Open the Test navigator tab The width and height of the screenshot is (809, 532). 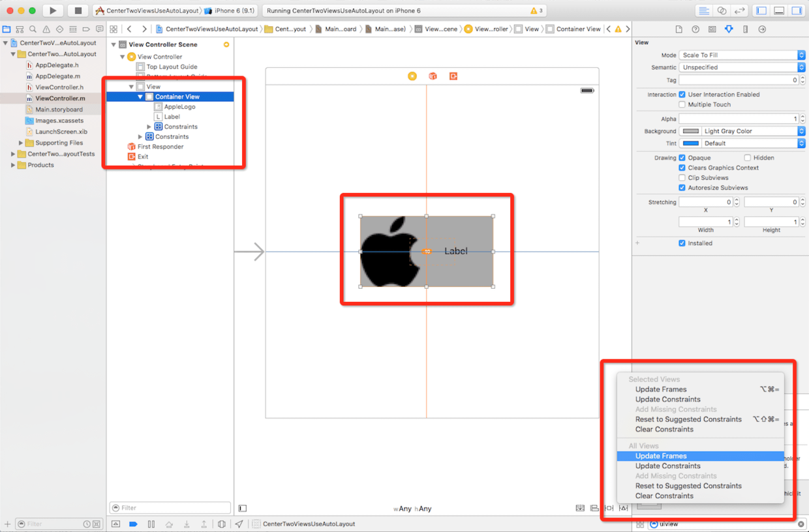(x=59, y=29)
